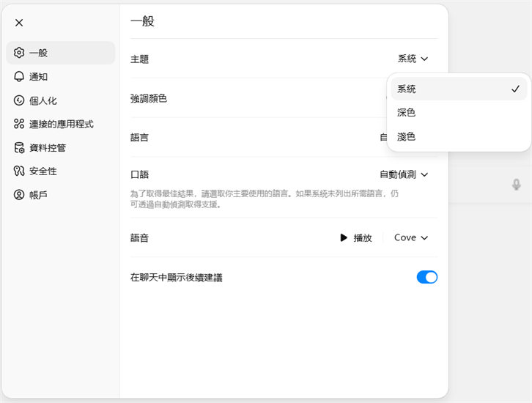Click the spoken language help description text
This screenshot has height=403, width=532.
tap(265, 199)
